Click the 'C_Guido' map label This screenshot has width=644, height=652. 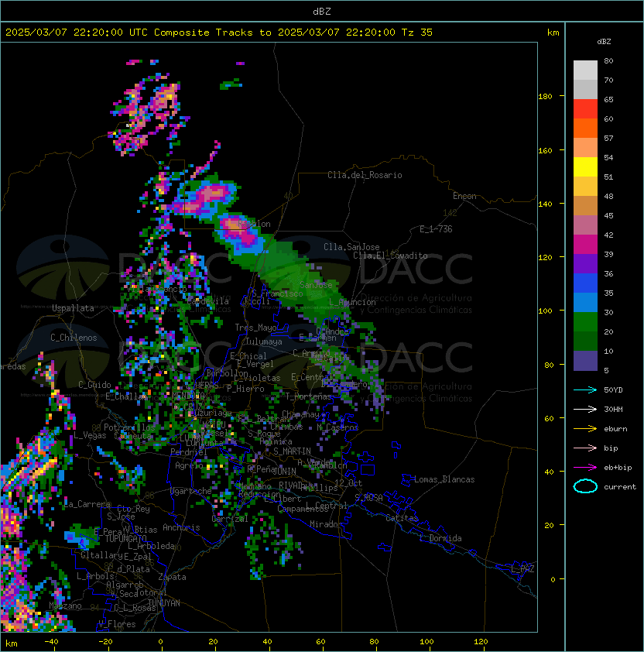point(94,385)
